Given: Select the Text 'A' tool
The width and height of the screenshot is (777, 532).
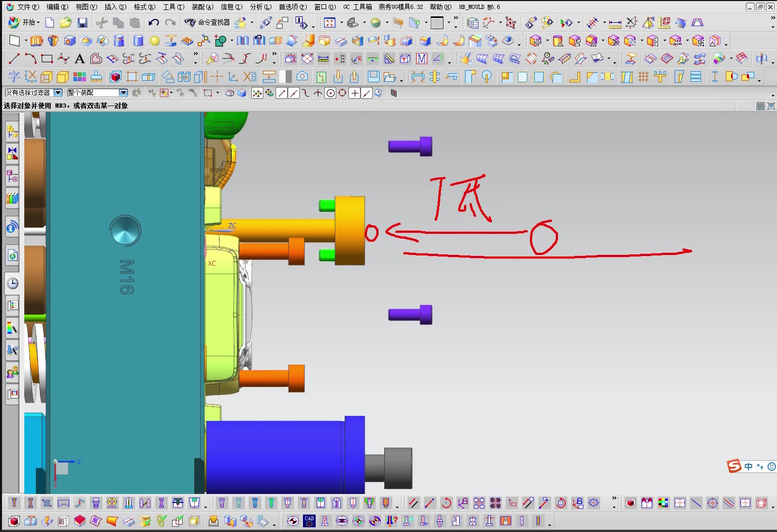Looking at the screenshot, I should tap(80, 59).
